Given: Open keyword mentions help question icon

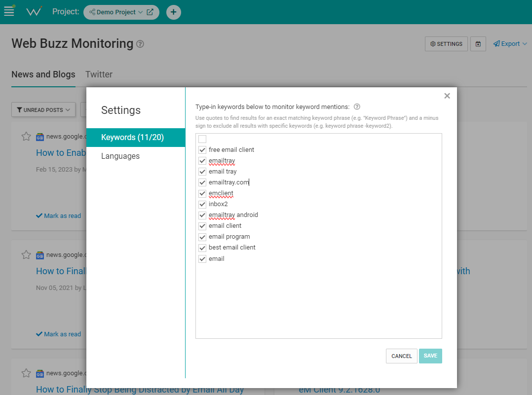Looking at the screenshot, I should click(x=357, y=107).
